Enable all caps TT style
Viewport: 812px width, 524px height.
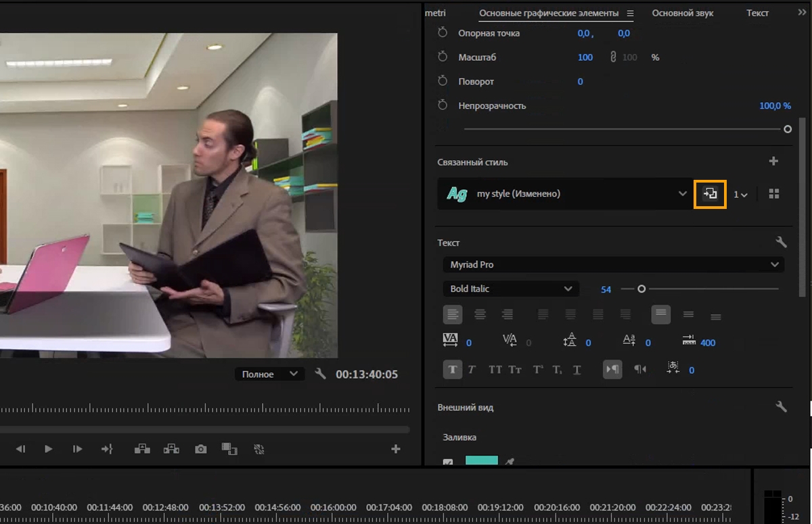(495, 370)
